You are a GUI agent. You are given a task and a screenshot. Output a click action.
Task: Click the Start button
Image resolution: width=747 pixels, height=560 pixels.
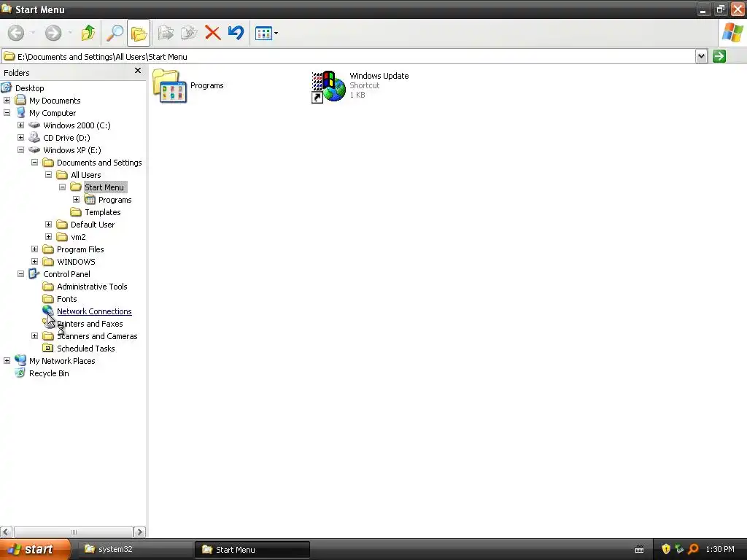coord(35,549)
